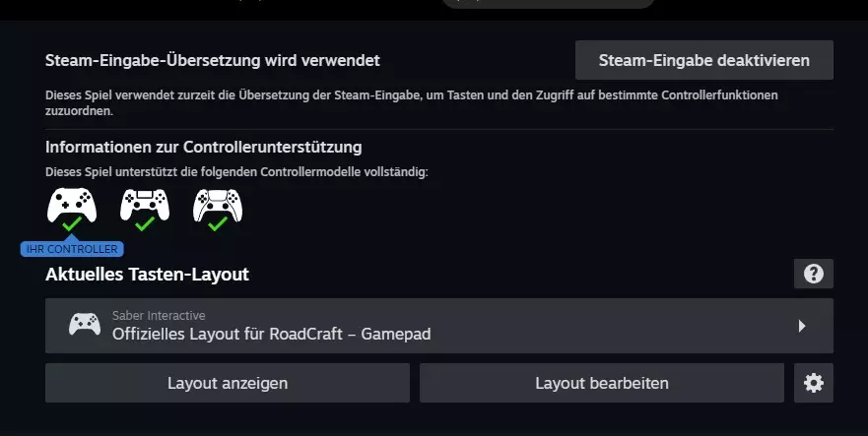Click the 'Aktuelles Tasten-Layout' heading
This screenshot has width=868, height=436.
tap(147, 275)
